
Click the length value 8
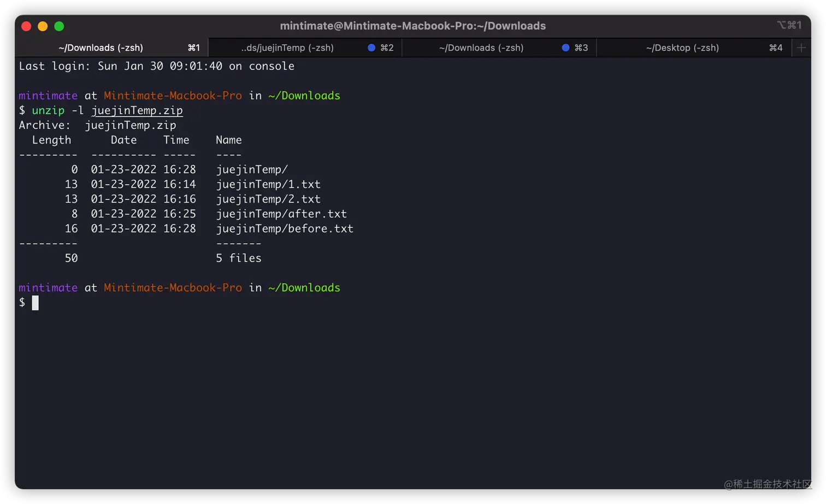tap(75, 214)
